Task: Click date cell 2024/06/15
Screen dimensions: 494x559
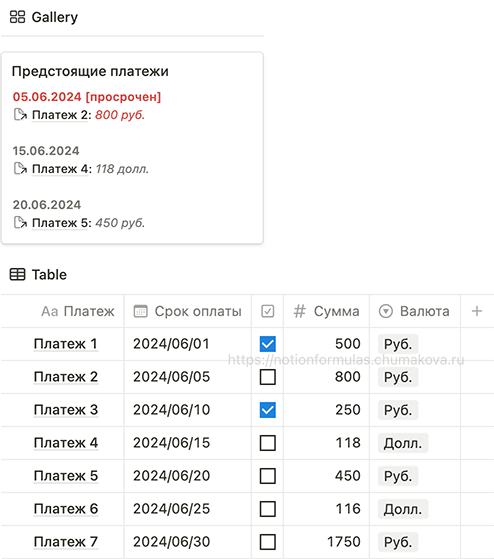Action: point(188,443)
